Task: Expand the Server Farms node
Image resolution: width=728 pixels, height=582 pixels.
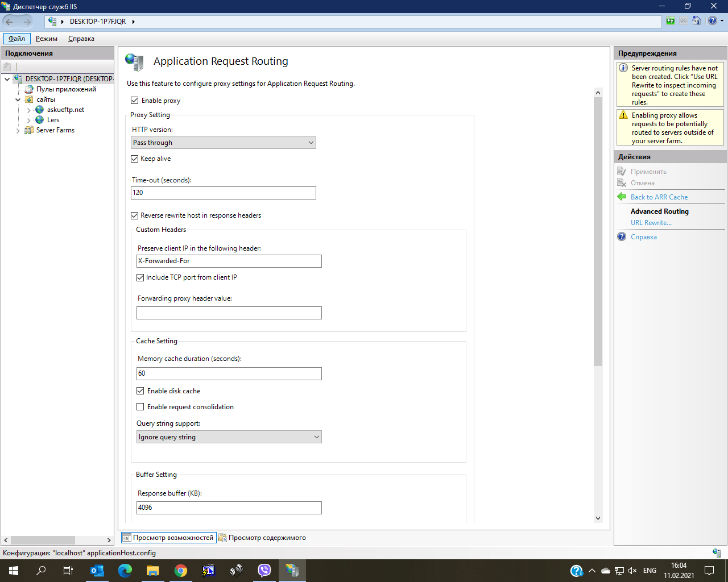Action: click(18, 130)
